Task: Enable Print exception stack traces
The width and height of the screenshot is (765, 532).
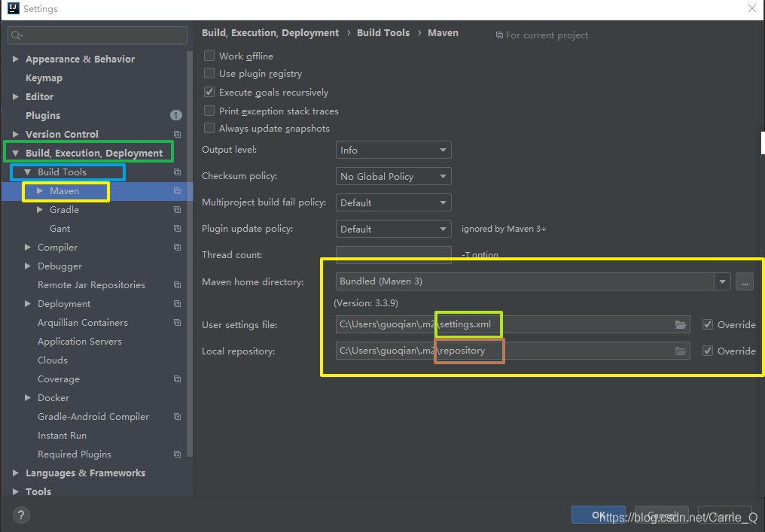Action: pyautogui.click(x=209, y=111)
